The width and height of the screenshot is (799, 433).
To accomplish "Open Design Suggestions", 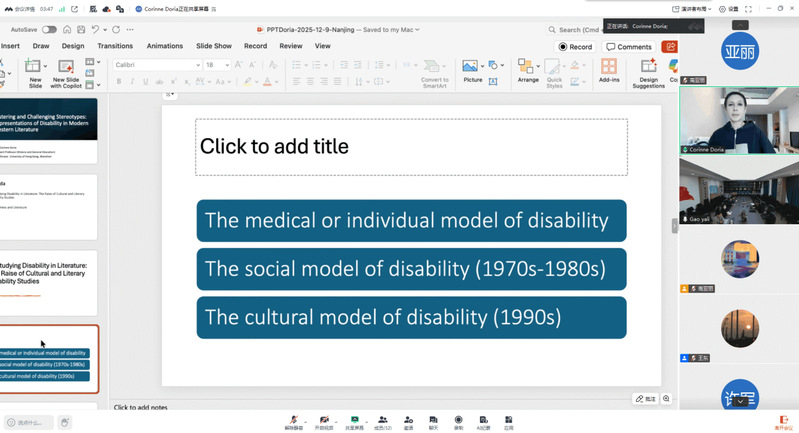I will click(x=648, y=72).
